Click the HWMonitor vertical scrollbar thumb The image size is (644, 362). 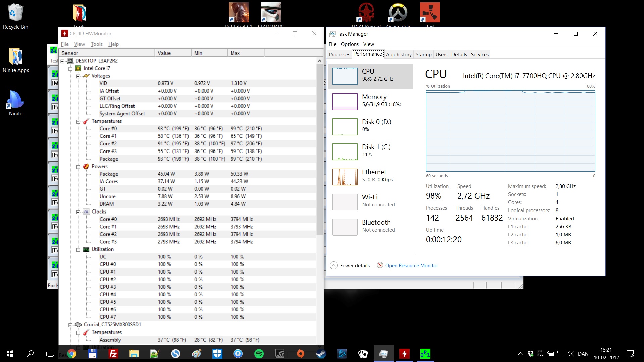coord(319,149)
